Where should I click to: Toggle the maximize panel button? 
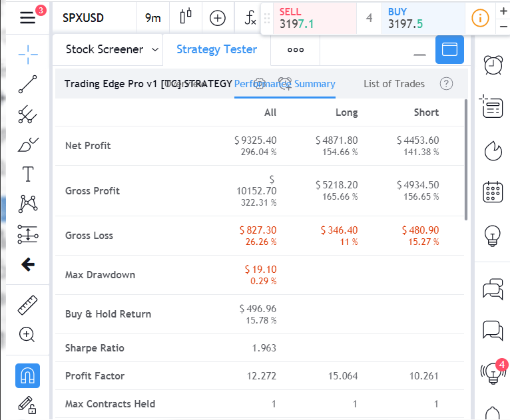pyautogui.click(x=449, y=50)
